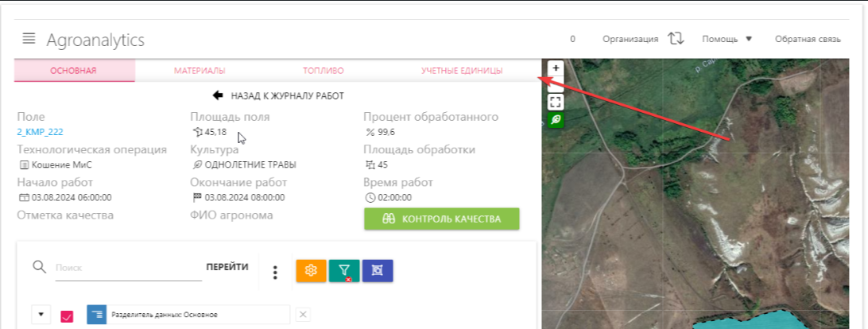This screenshot has height=329, width=868.
Task: Click the organization switch arrows icon
Action: pos(676,39)
